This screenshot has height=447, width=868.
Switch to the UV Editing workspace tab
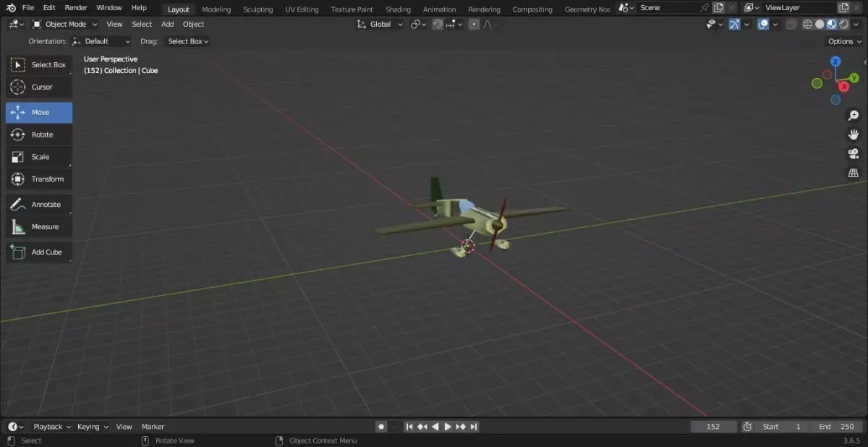coord(302,9)
